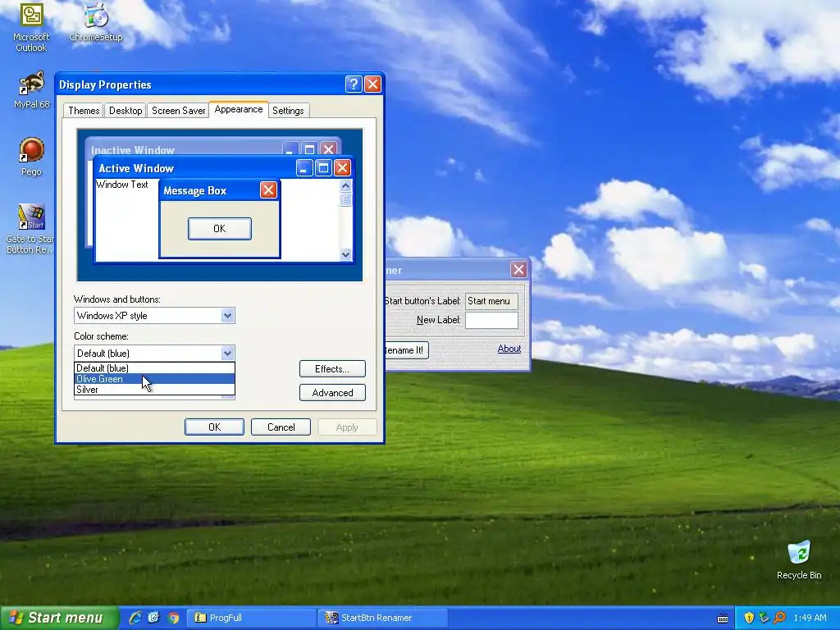The image size is (840, 630).
Task: Switch to StartBtn Renamer taskbar button
Action: [x=383, y=618]
